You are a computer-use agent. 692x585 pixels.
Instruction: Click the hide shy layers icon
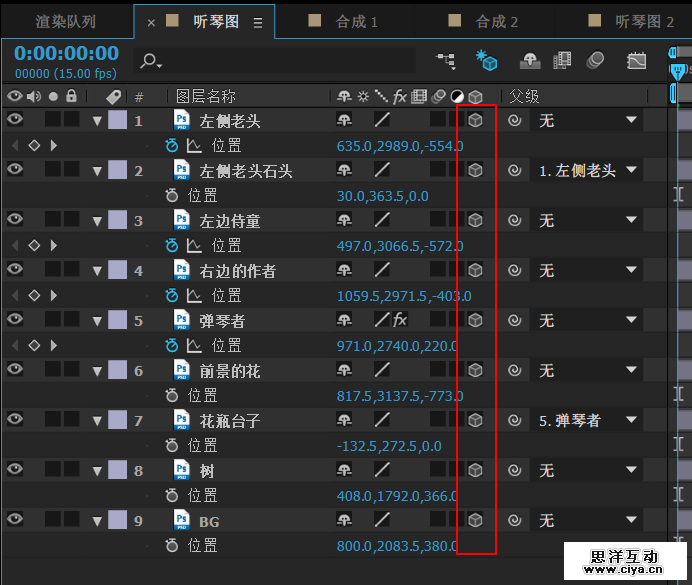(x=529, y=61)
